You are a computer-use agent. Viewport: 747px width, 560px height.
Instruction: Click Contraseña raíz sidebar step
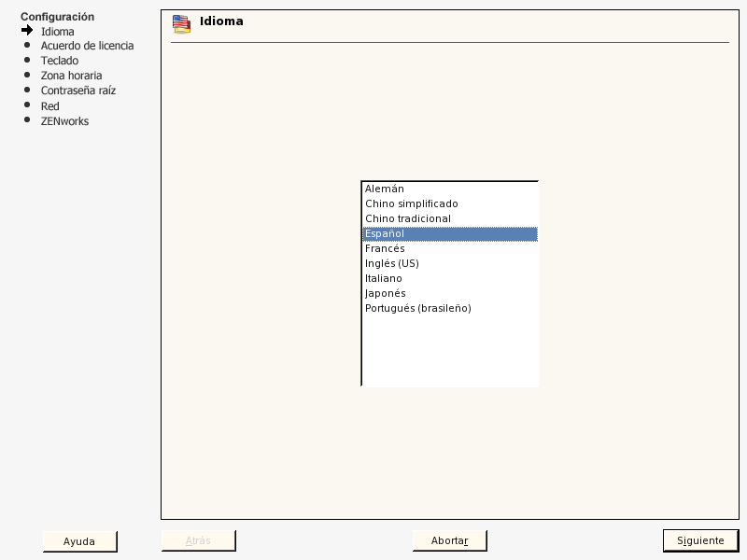coord(78,91)
